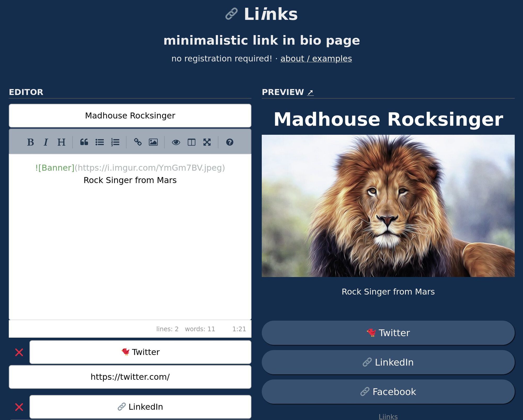Insert a blockquote using the quote icon
The image size is (523, 420).
[84, 142]
